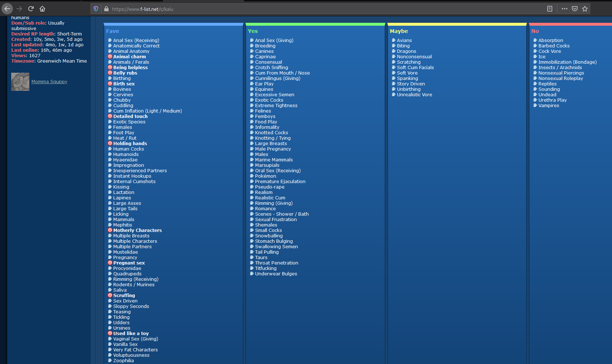612x364 pixels.
Task: Click the red custom icon beside Animal charm
Action: pos(110,56)
